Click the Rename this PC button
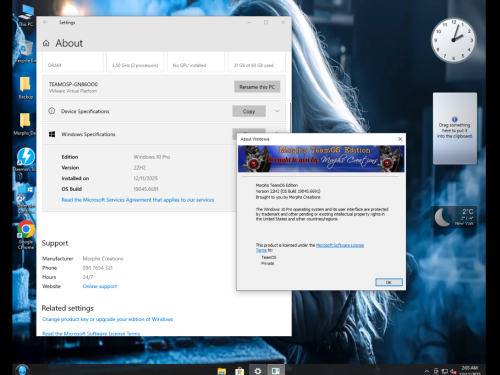 click(x=257, y=87)
